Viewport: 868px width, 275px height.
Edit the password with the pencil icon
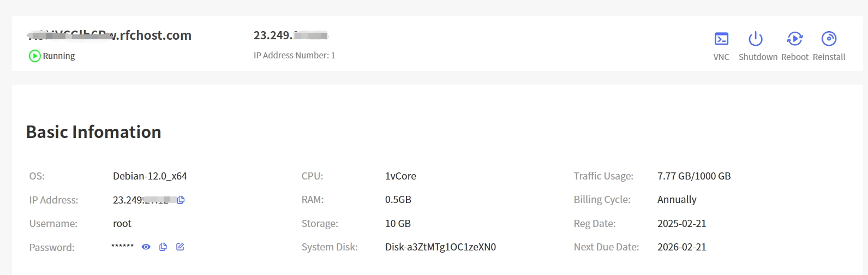180,247
